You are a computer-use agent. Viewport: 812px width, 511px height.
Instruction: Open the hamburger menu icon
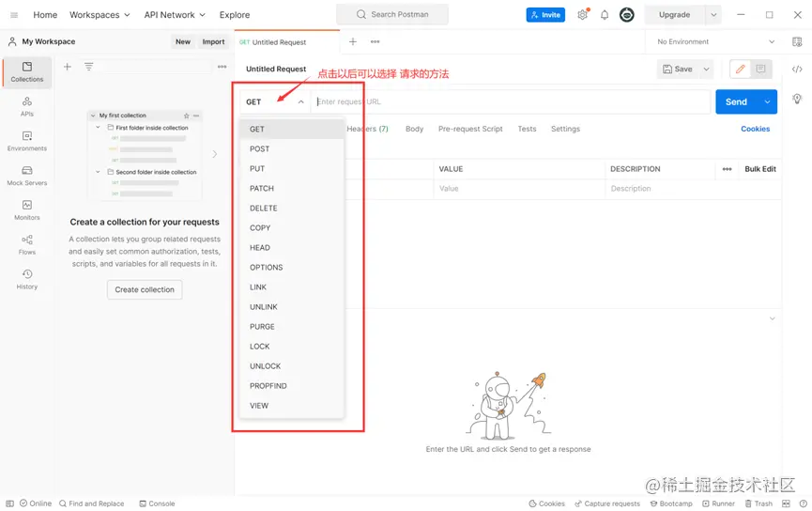pyautogui.click(x=14, y=15)
